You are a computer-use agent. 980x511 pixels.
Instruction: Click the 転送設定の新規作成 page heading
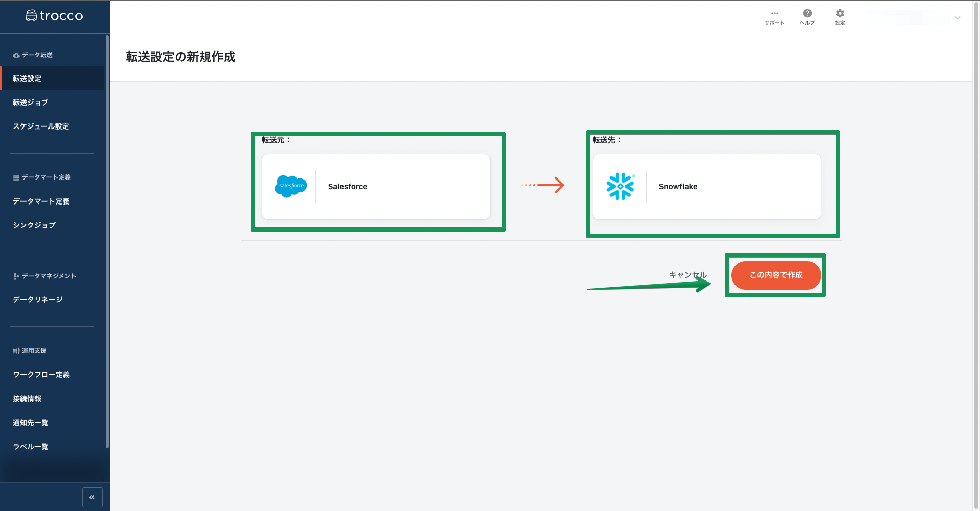coord(181,57)
